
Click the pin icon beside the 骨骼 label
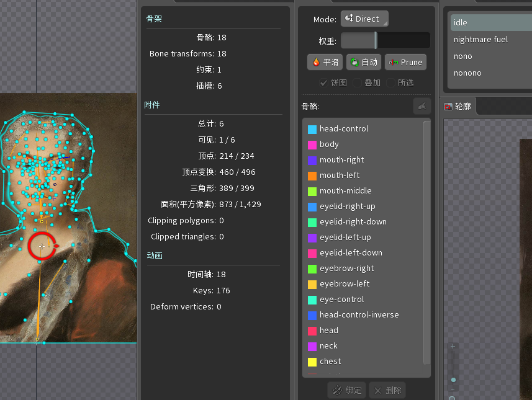[x=422, y=107]
